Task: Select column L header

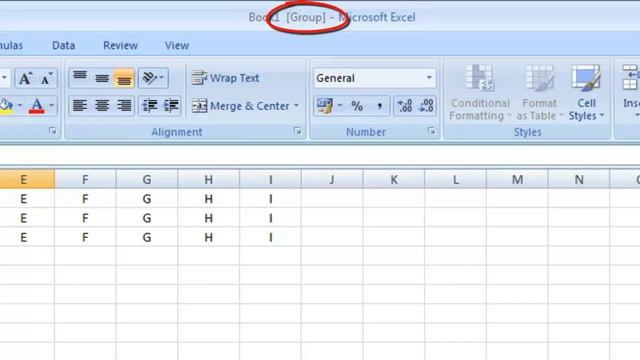Action: point(456,179)
